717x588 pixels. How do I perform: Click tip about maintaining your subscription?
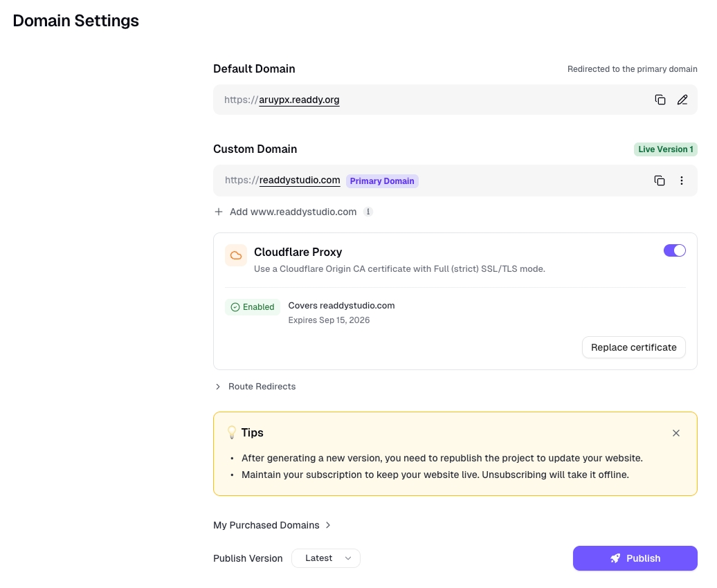pyautogui.click(x=435, y=475)
